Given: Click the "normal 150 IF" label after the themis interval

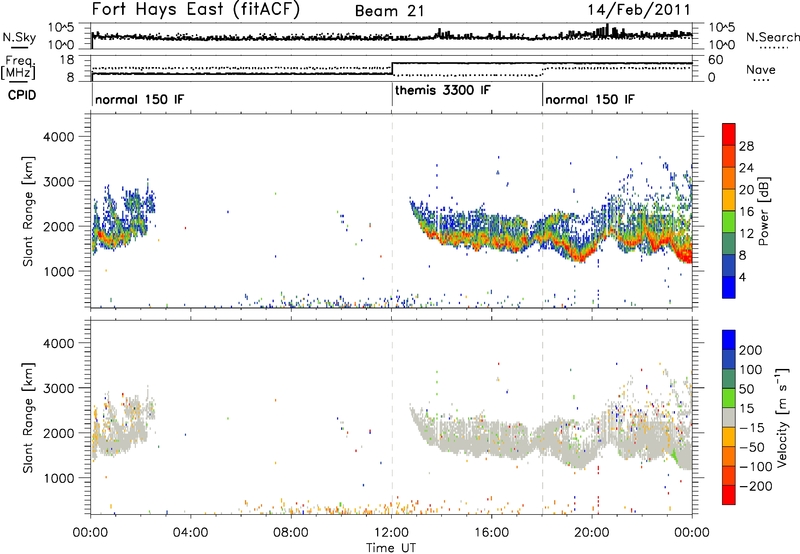Looking at the screenshot, I should [x=590, y=99].
